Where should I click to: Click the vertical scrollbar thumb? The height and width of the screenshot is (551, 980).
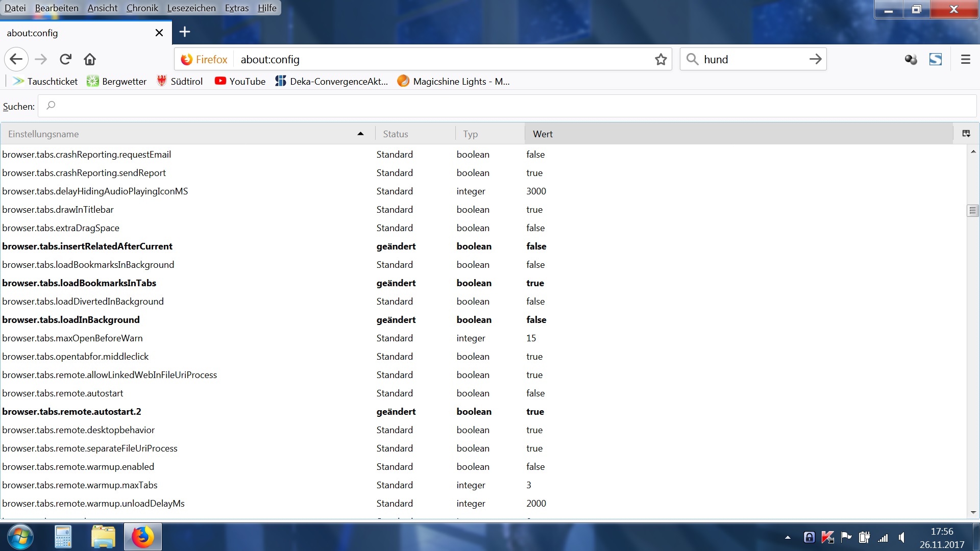[972, 210]
